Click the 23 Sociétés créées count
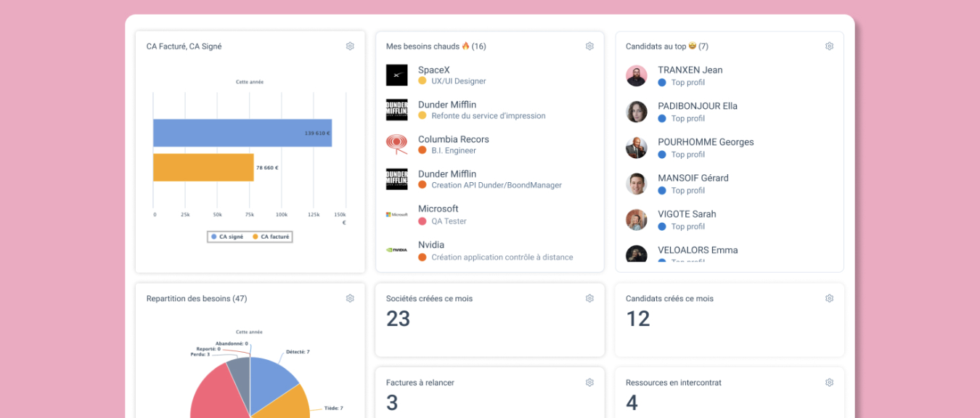This screenshot has width=980, height=418. pos(399,319)
